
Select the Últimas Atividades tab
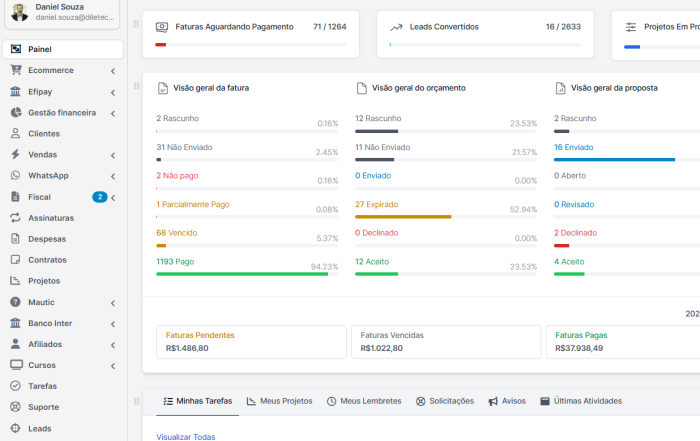pos(581,401)
